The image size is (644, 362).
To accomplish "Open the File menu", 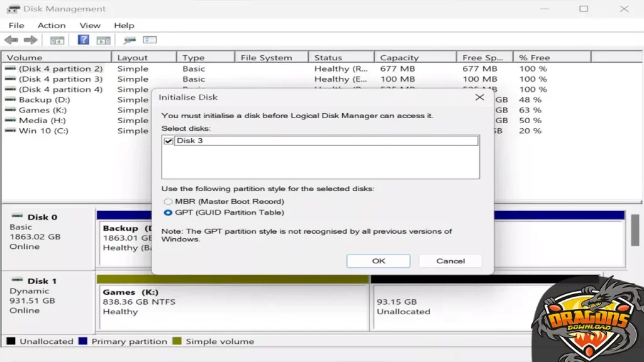I will pyautogui.click(x=16, y=25).
